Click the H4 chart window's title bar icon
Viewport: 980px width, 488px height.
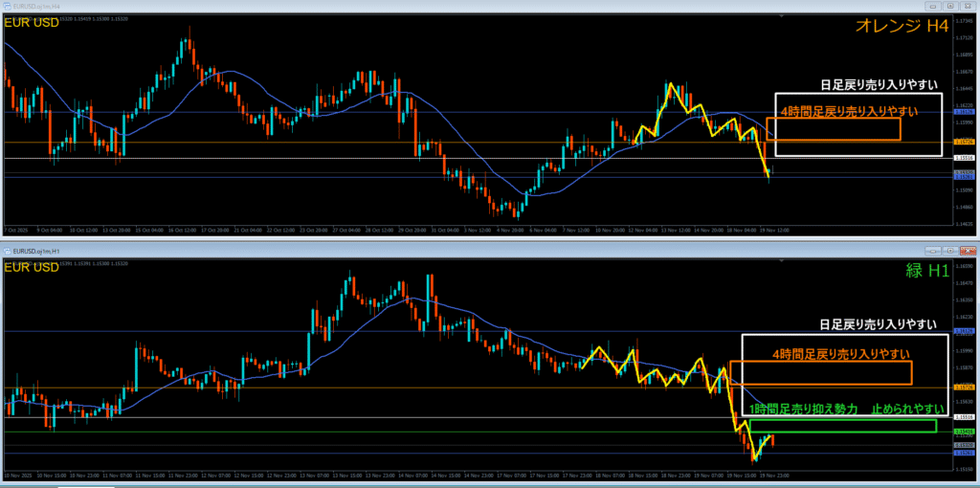click(x=7, y=7)
